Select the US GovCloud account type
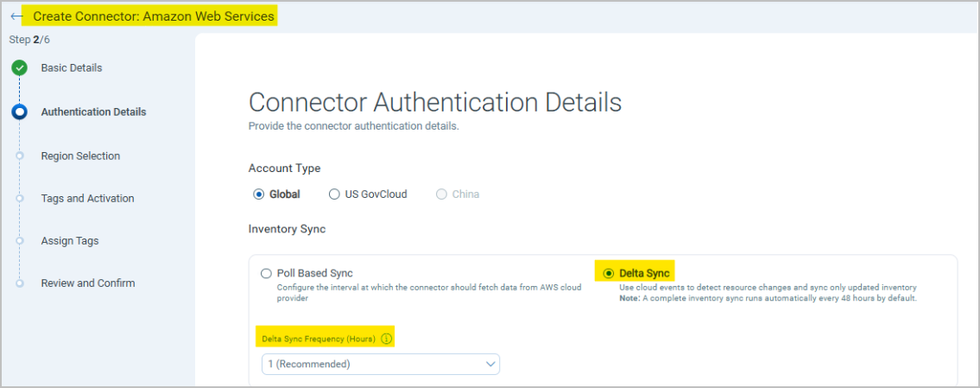Viewport: 980px width, 388px height. (x=334, y=194)
